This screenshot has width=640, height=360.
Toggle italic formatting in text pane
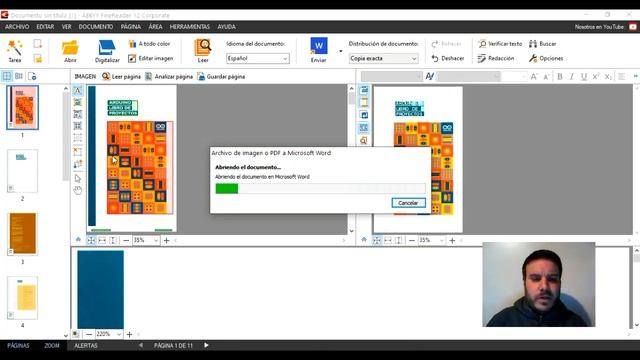(x=571, y=76)
